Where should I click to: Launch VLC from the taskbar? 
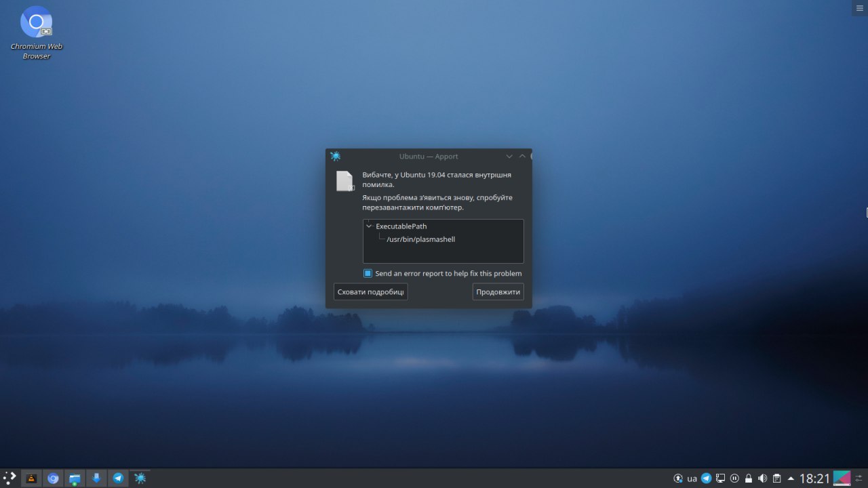(x=31, y=479)
